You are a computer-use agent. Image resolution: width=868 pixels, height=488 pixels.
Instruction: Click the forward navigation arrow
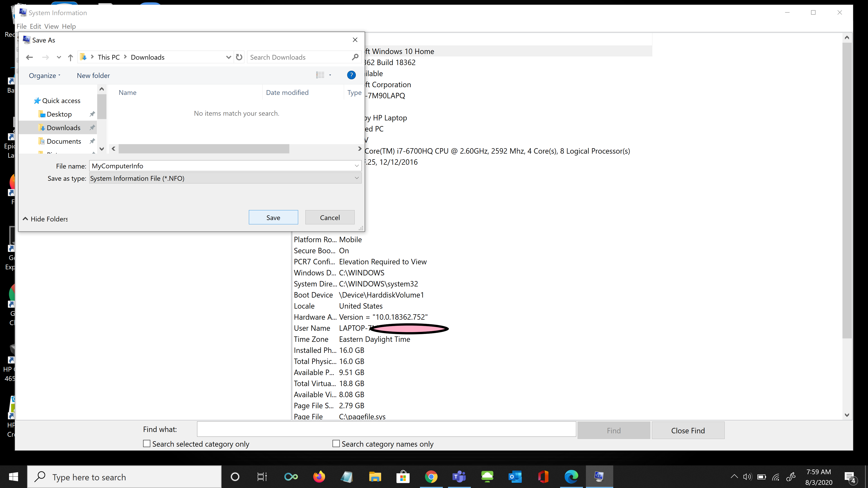(45, 57)
